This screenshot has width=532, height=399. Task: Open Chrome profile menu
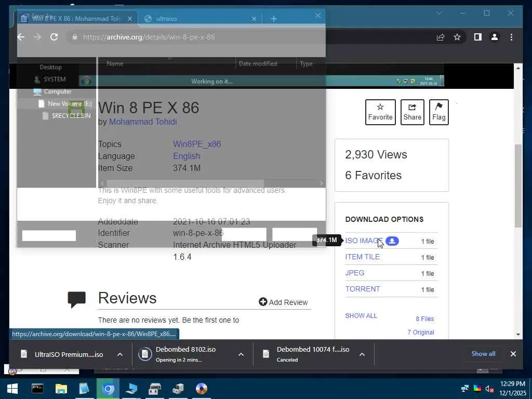(495, 37)
